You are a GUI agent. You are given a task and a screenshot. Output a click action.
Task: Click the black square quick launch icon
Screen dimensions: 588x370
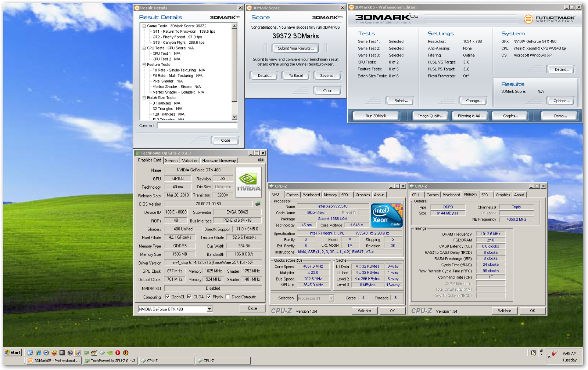tap(62, 353)
